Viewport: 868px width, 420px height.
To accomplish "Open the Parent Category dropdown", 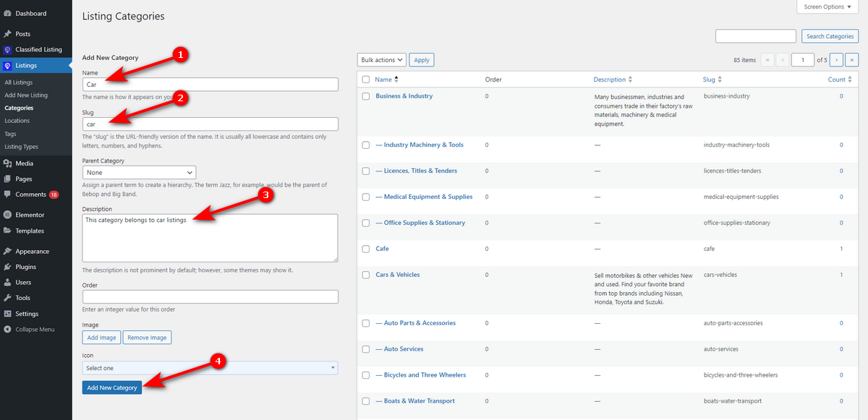I will (x=139, y=173).
